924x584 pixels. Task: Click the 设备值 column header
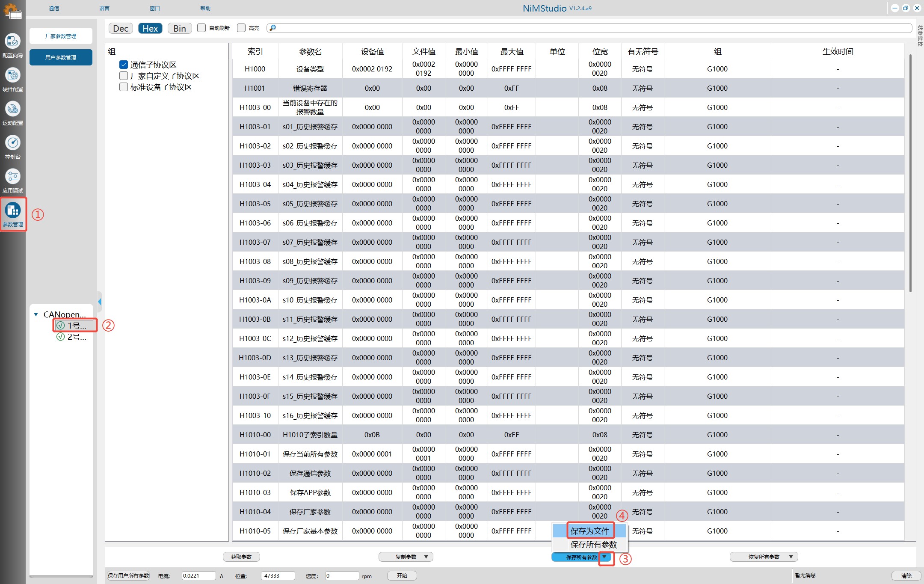point(372,51)
